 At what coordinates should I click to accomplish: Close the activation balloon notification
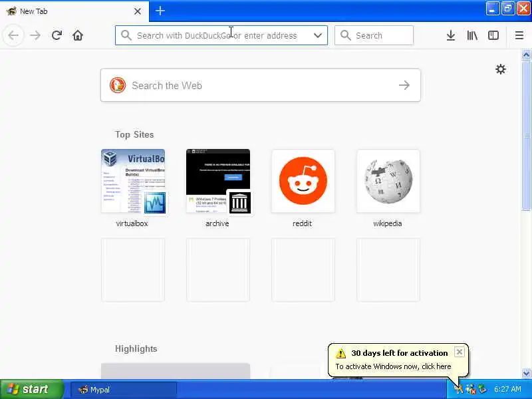tap(459, 352)
